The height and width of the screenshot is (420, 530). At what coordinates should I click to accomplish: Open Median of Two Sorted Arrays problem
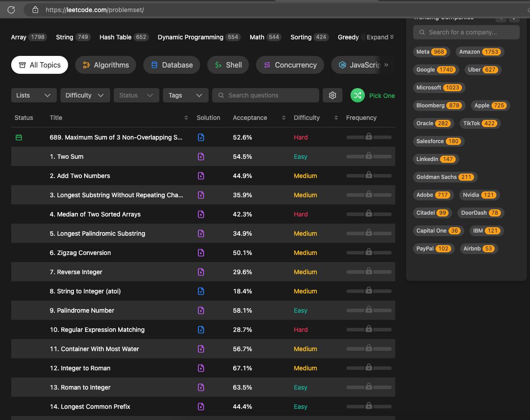tap(95, 214)
